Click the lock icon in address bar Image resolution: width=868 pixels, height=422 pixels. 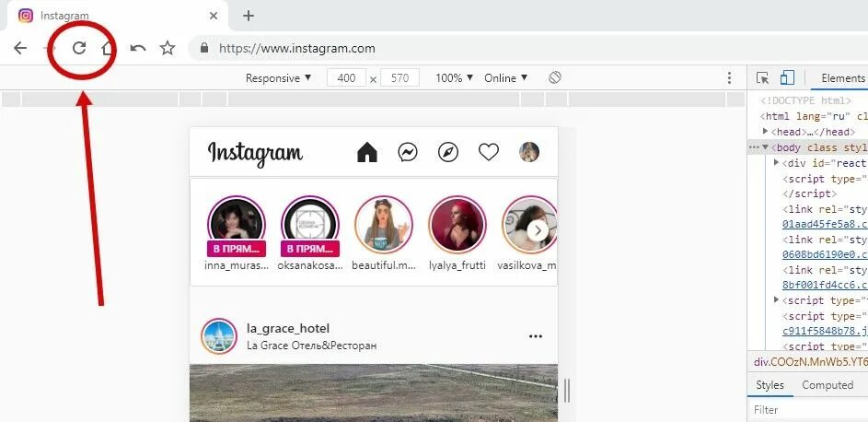click(204, 48)
